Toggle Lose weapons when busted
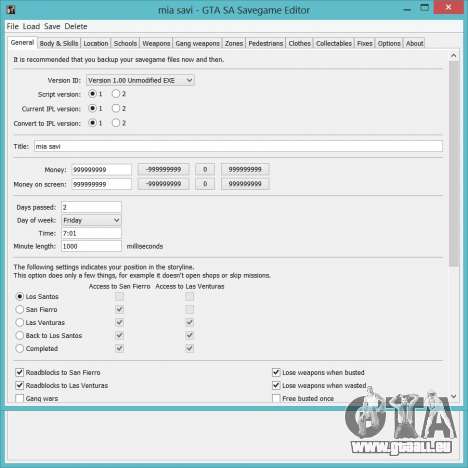This screenshot has width=468, height=468. tap(276, 372)
